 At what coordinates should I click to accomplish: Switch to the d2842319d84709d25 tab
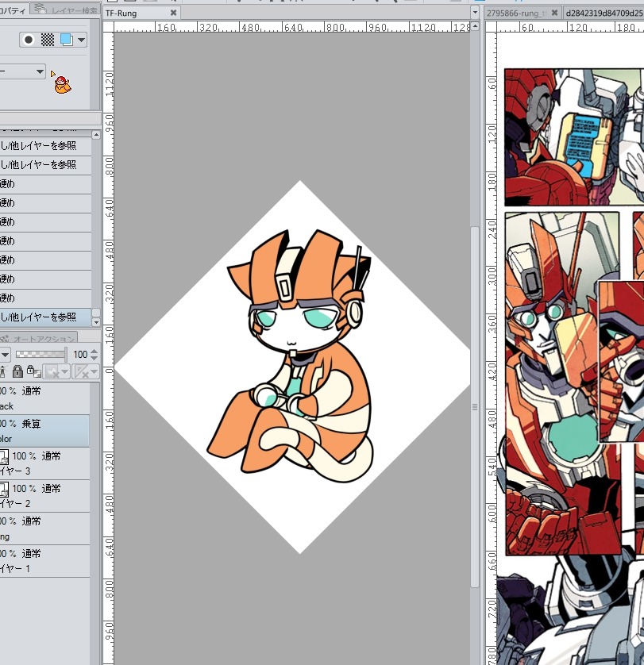(604, 13)
